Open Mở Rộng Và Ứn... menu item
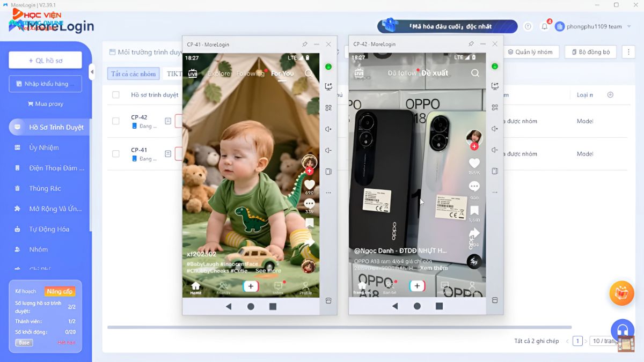644x362 pixels. (x=49, y=209)
